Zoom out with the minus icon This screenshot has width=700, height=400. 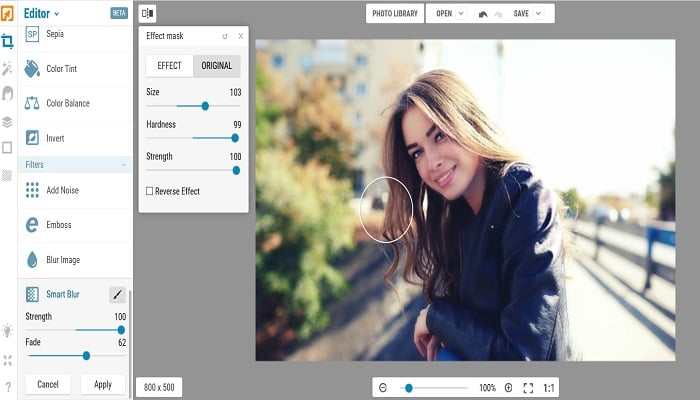click(383, 388)
